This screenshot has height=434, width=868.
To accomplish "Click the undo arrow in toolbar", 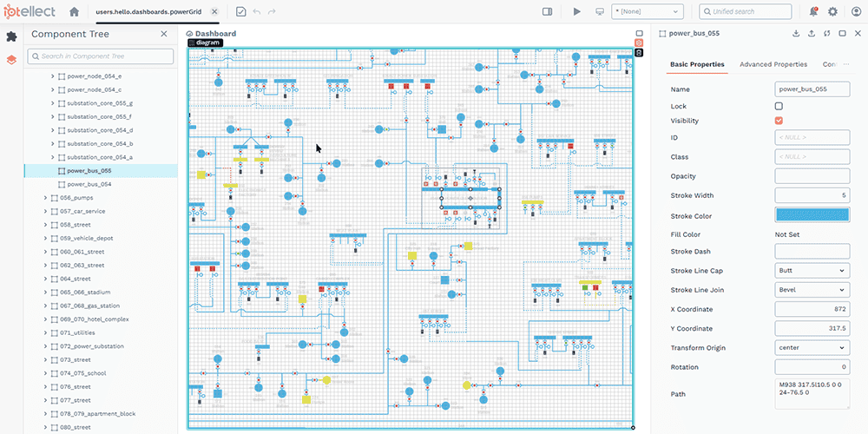I will [255, 12].
